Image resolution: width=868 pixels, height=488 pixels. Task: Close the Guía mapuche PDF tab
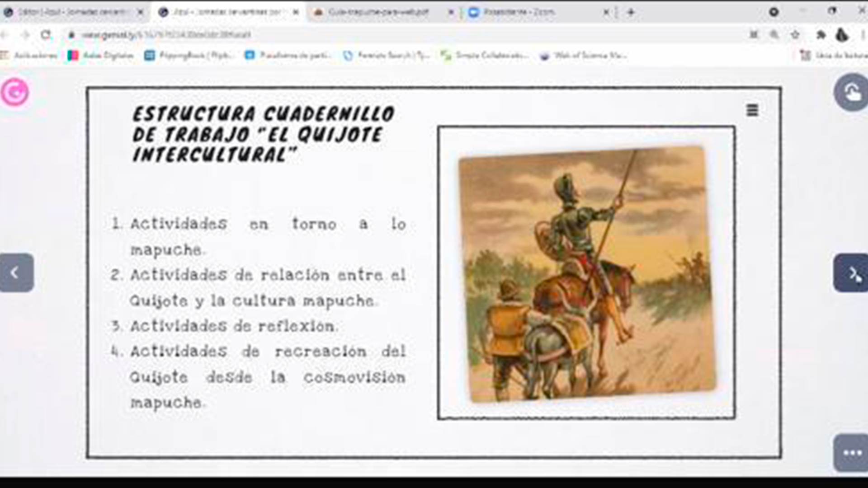[451, 13]
